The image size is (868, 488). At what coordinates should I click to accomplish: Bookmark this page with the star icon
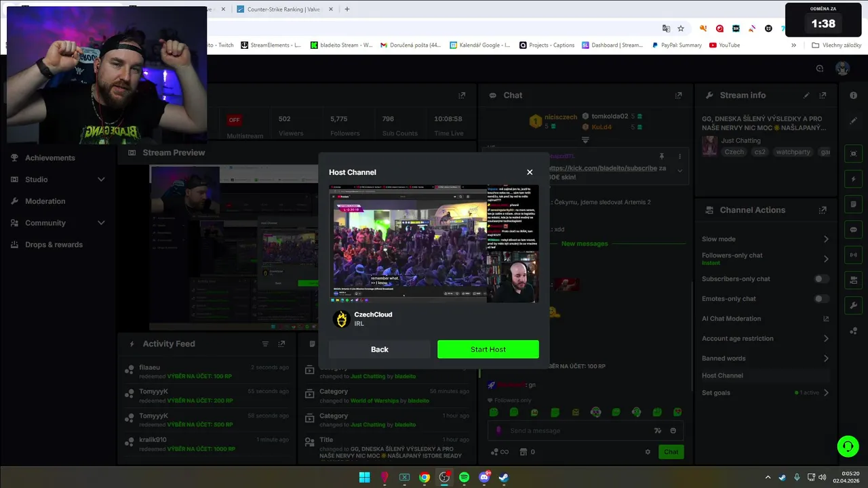click(x=681, y=28)
